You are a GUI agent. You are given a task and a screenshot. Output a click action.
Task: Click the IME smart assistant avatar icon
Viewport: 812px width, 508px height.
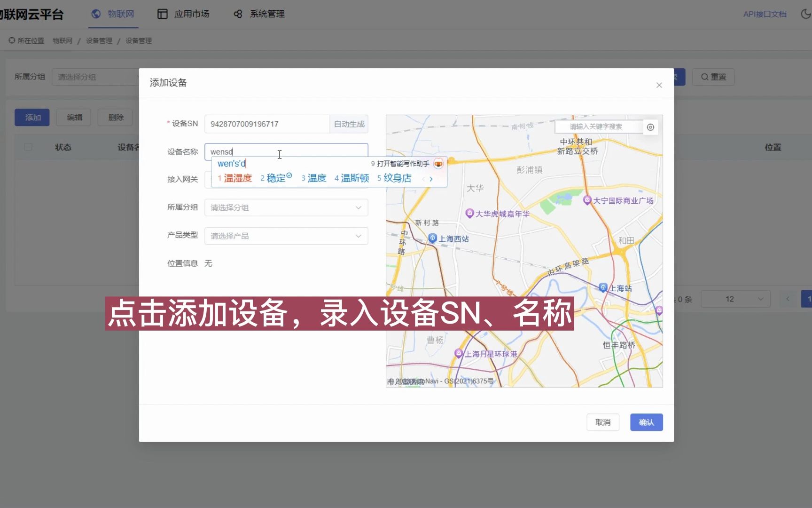[438, 164]
